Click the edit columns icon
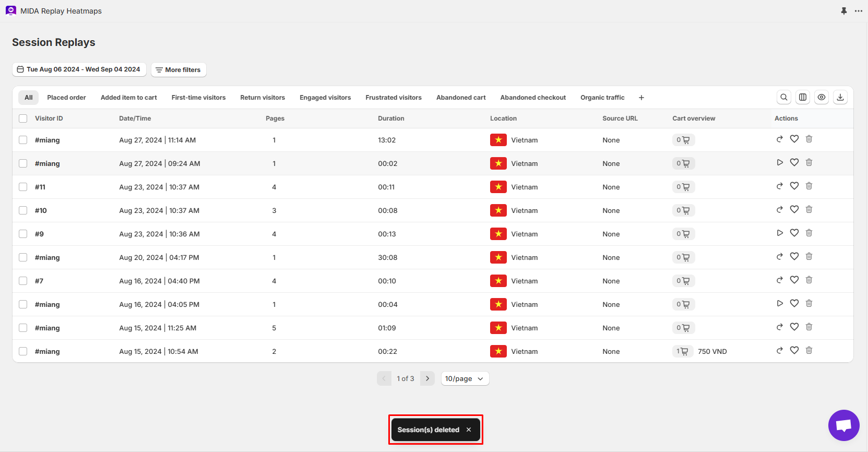Image resolution: width=868 pixels, height=452 pixels. tap(803, 97)
